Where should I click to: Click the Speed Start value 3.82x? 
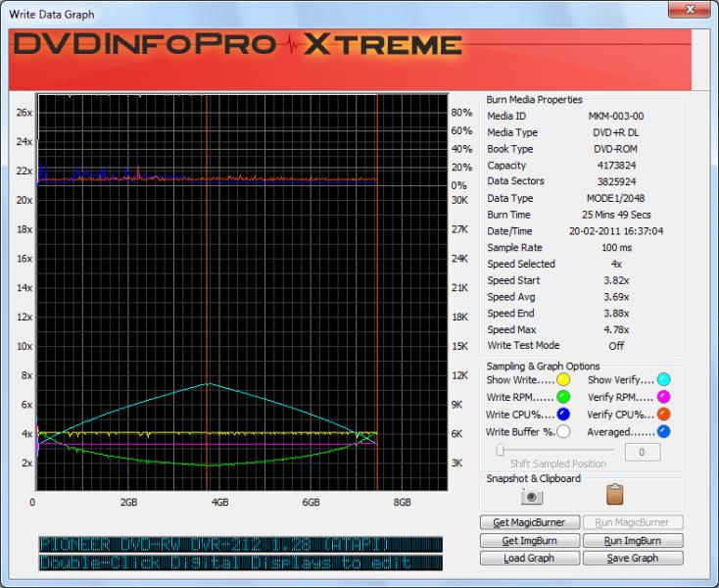[616, 280]
